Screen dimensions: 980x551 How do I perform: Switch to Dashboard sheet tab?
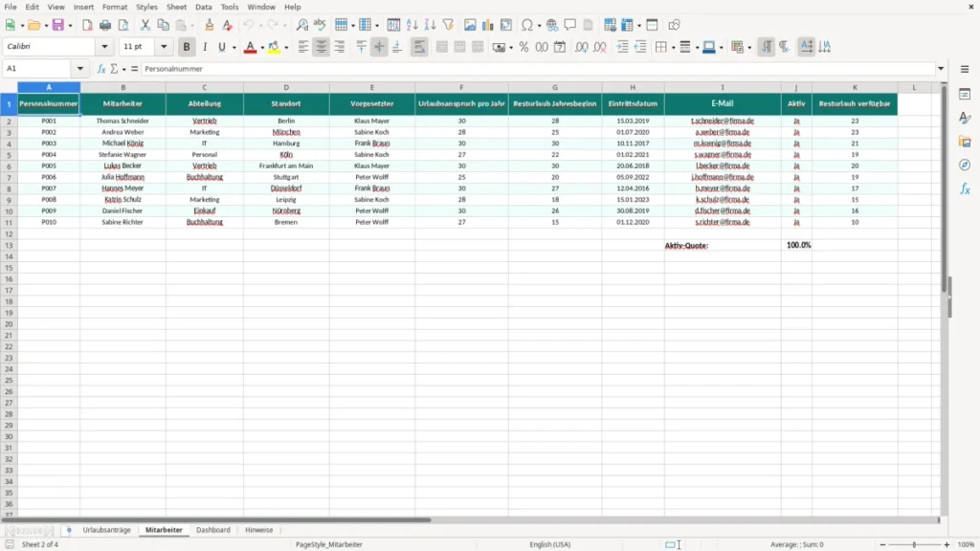[213, 530]
